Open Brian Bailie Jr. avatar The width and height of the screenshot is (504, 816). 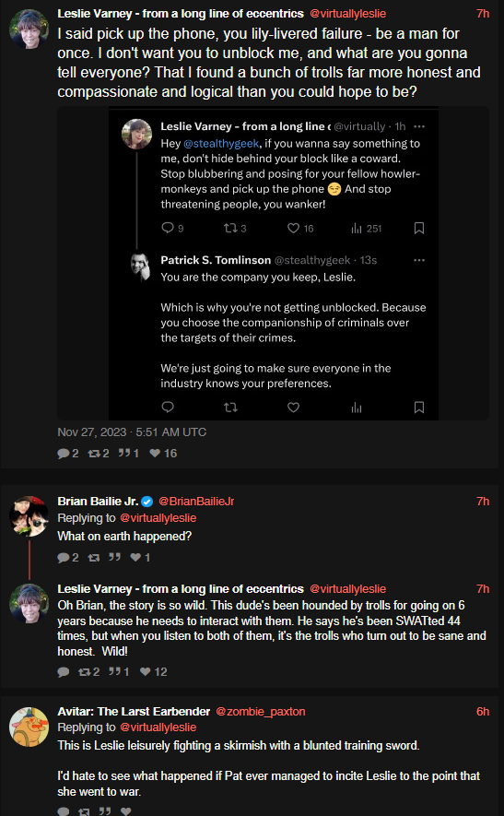(29, 516)
